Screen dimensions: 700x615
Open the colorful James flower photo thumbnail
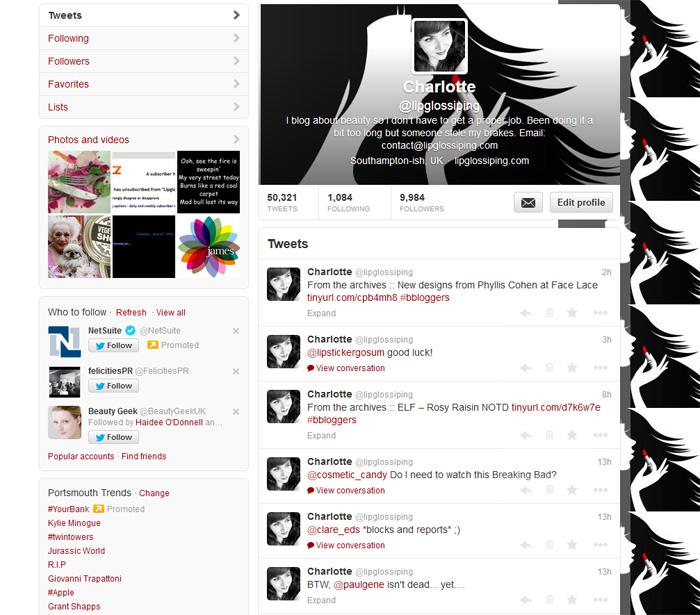click(x=208, y=247)
